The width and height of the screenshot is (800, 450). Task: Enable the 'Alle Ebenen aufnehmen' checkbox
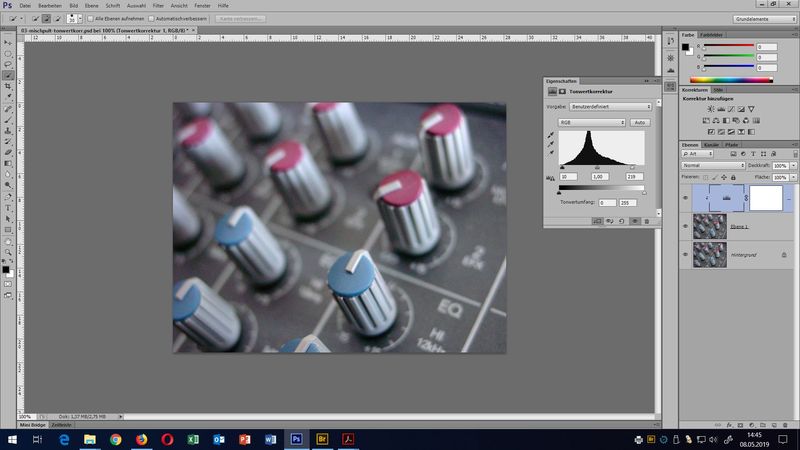90,18
